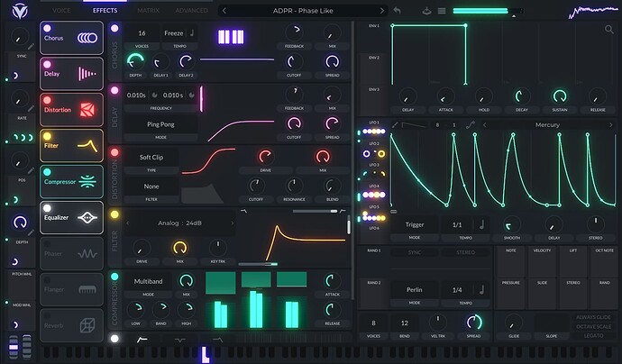Image resolution: width=622 pixels, height=364 pixels.
Task: Go to previous LFO shape before Mercury
Action: click(x=484, y=124)
